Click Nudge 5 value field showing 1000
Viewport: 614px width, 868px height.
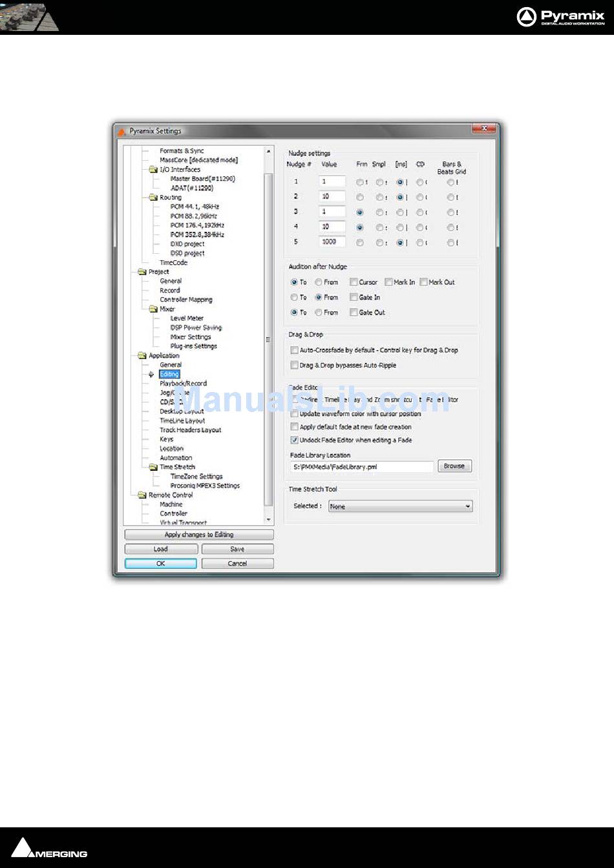332,242
